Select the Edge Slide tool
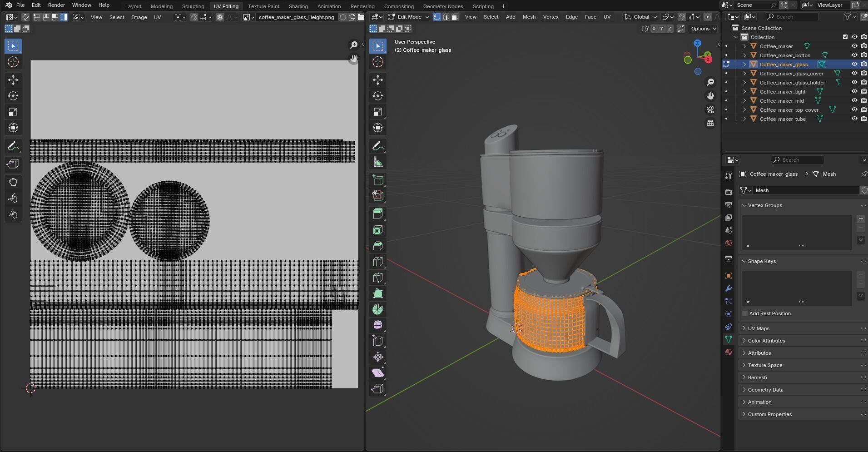The image size is (868, 452). (x=377, y=341)
